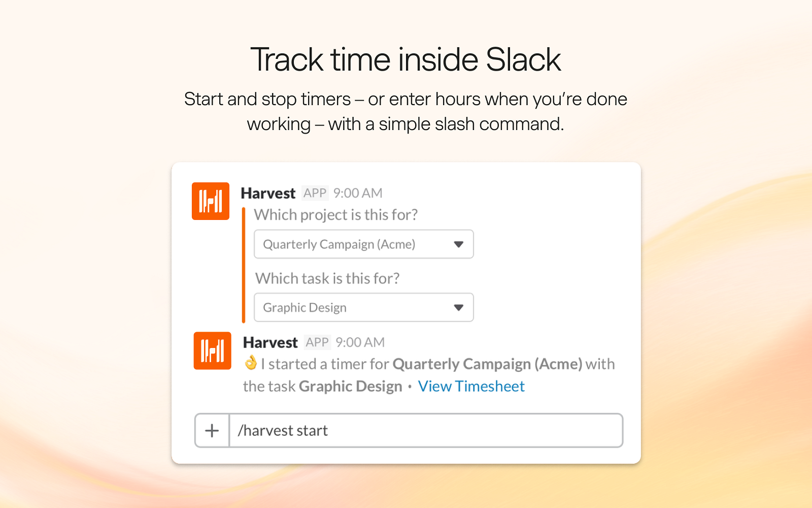812x508 pixels.
Task: Click the dropdown arrow on the task selector
Action: click(458, 307)
